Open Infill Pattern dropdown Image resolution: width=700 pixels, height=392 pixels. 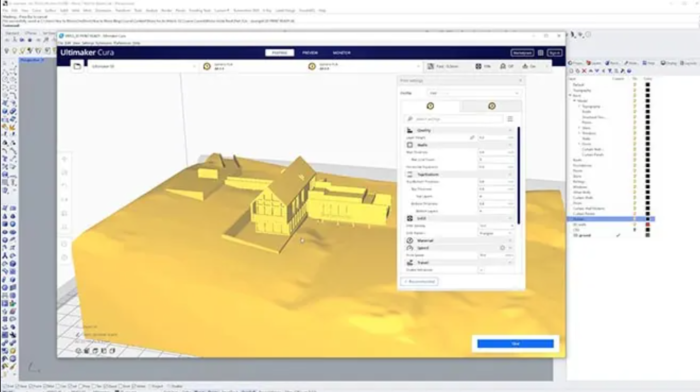[x=496, y=233]
